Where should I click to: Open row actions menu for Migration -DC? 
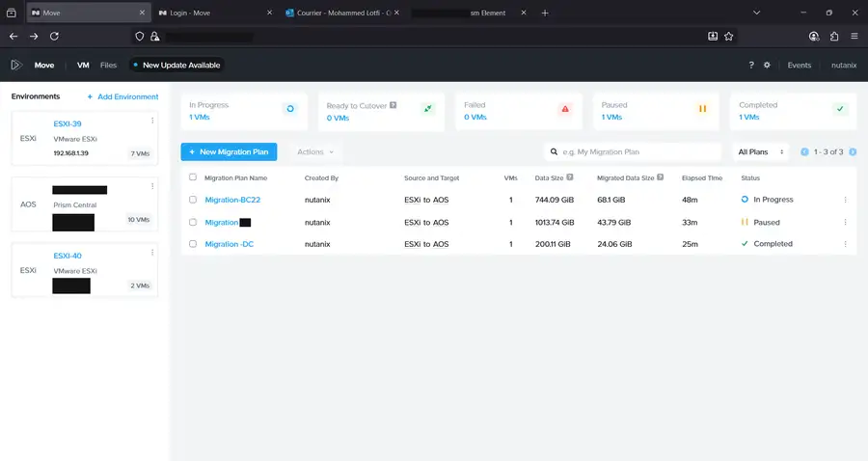pos(845,244)
